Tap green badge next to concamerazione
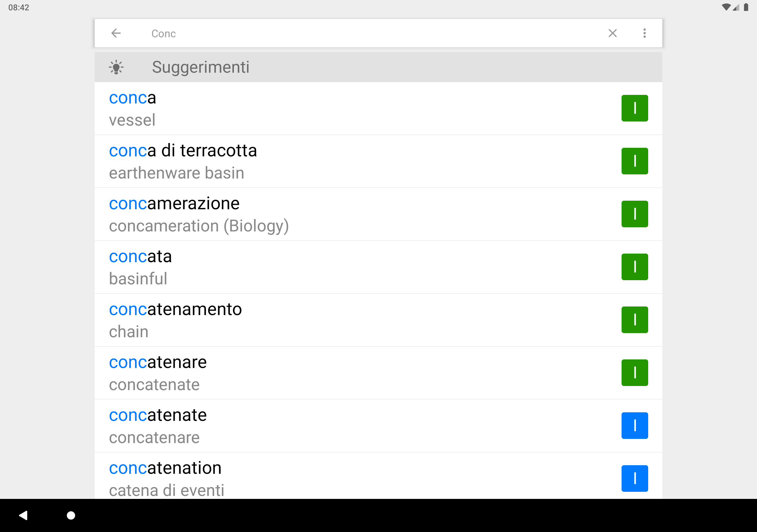Viewport: 757px width, 532px height. point(634,214)
